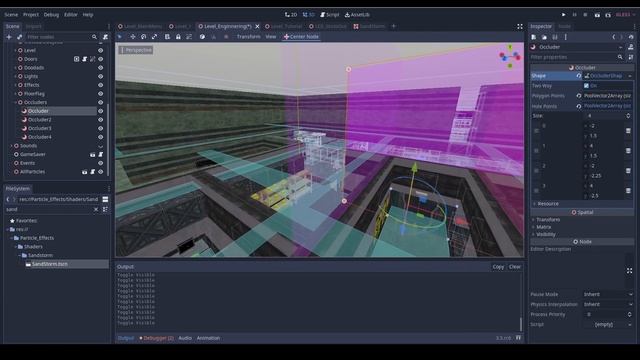This screenshot has height=360, width=640.
Task: Open the Debug menu
Action: click(x=51, y=15)
